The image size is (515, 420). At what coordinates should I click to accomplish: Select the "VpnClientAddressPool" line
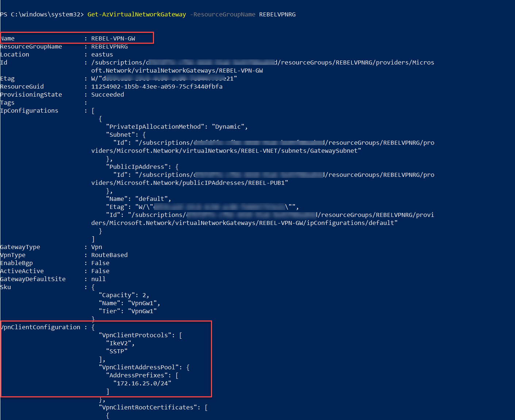144,367
